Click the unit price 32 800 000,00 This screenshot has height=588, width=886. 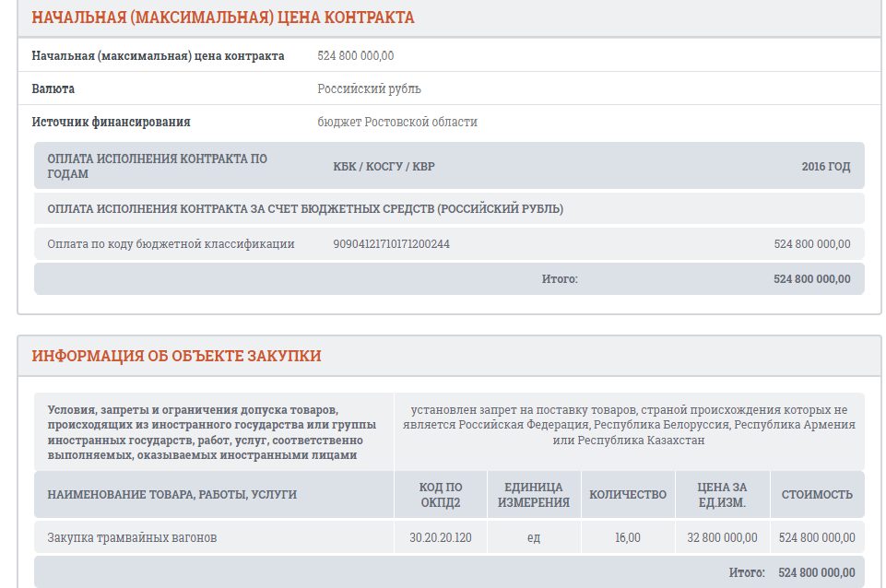723,537
